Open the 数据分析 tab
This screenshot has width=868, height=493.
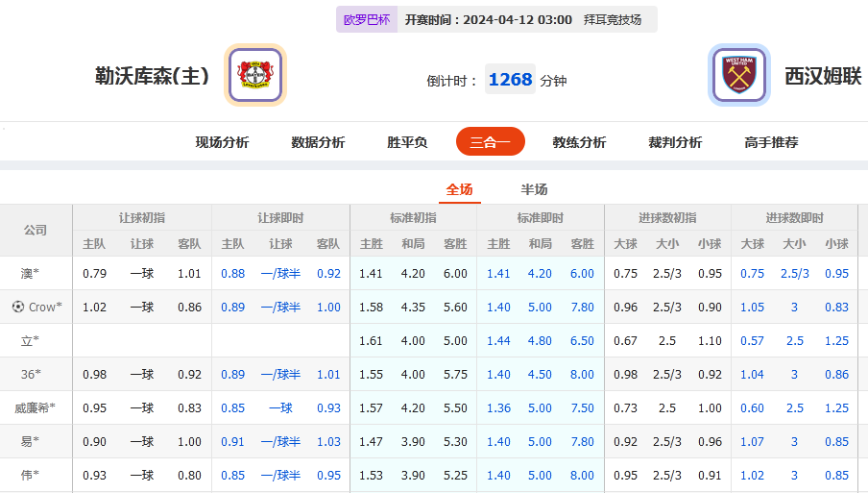(x=318, y=142)
